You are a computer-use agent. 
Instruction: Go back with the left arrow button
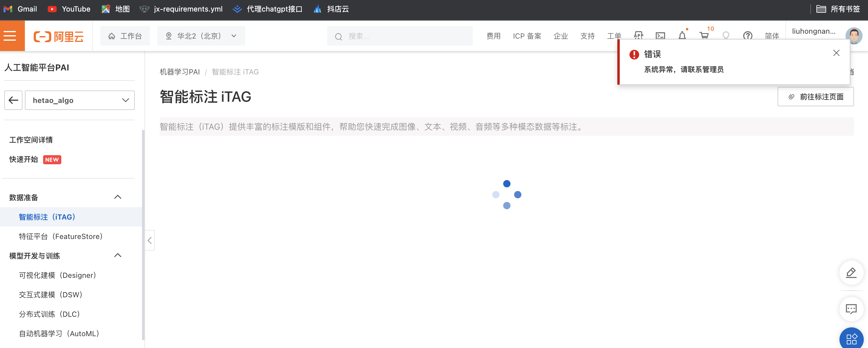[13, 100]
